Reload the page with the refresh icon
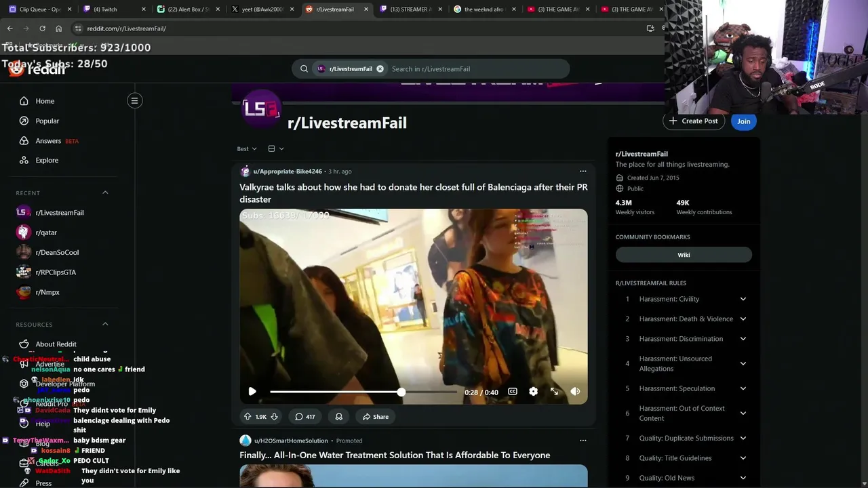This screenshot has width=868, height=488. [42, 28]
